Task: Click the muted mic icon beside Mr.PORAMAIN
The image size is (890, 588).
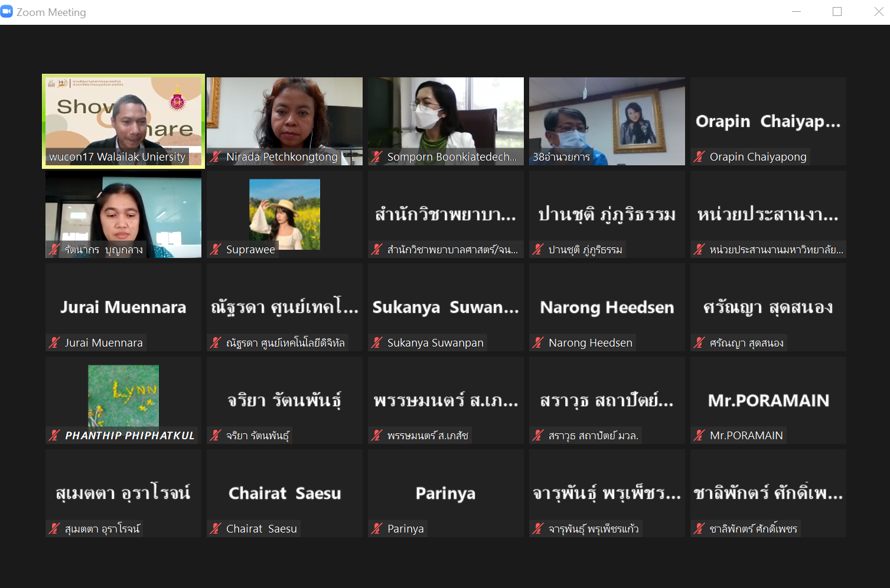Action: 699,436
